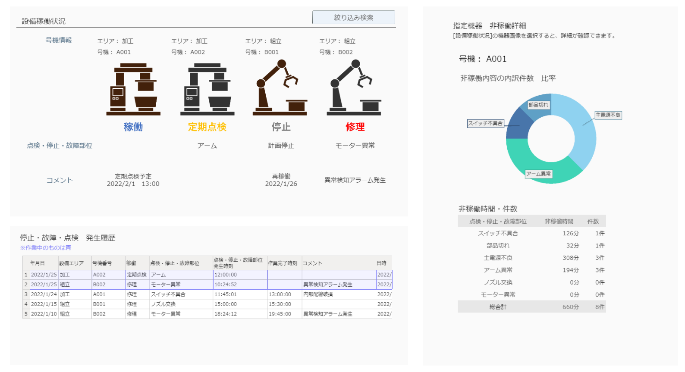Click the 作業完了時刻 column header
Viewport: 685px width, 372px height.
pos(283,263)
